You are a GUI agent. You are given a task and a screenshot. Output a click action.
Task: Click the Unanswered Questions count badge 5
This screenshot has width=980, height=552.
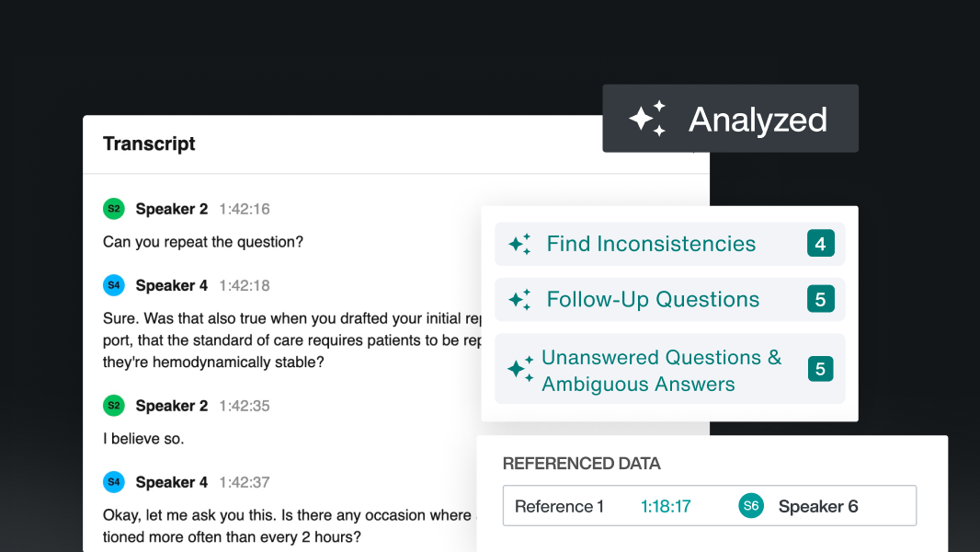(820, 370)
